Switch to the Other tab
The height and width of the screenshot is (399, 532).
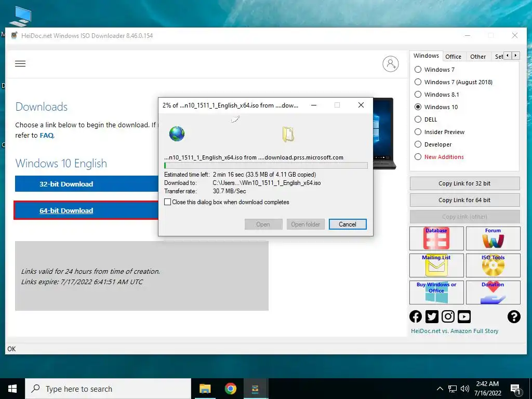pyautogui.click(x=478, y=57)
